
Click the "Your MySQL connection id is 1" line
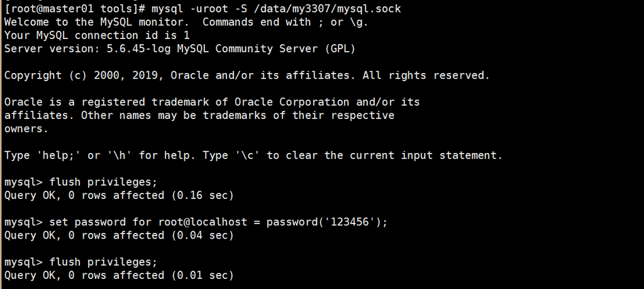tap(97, 35)
